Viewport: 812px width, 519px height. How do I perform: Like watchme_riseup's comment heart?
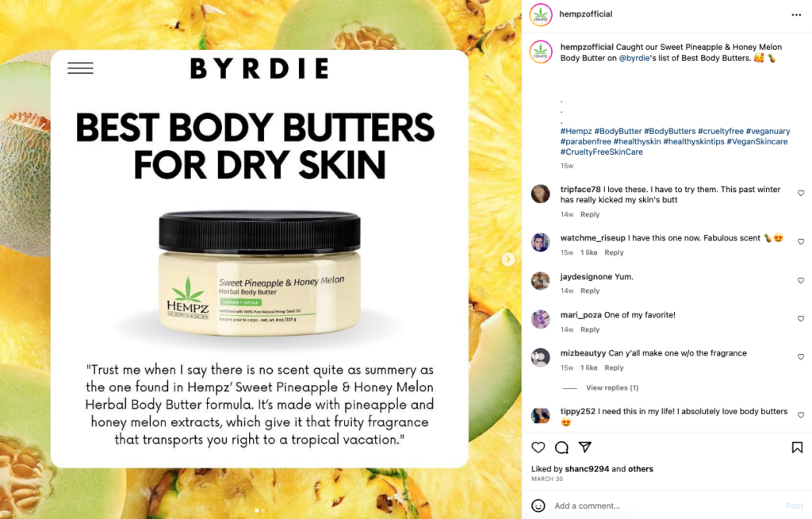tap(801, 242)
